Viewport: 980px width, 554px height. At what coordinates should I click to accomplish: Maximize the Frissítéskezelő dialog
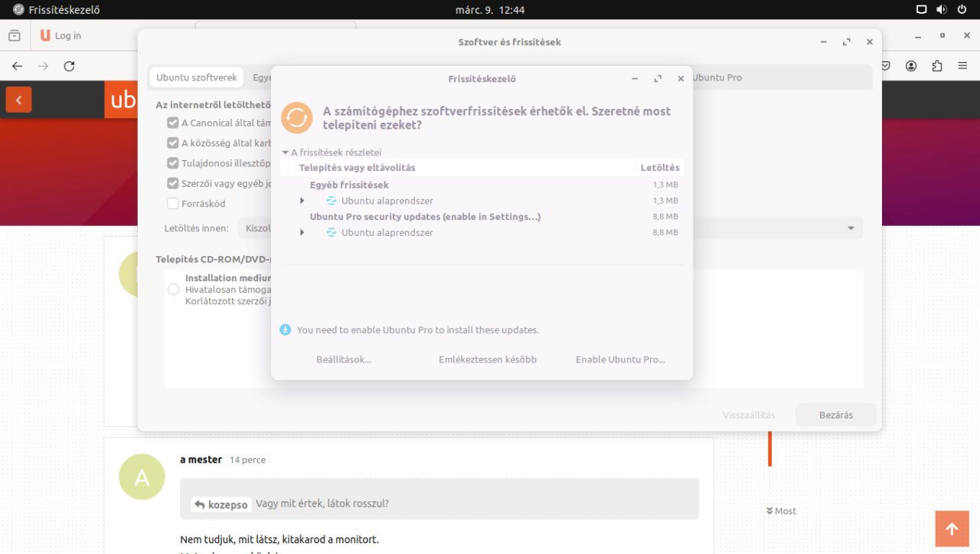(658, 79)
